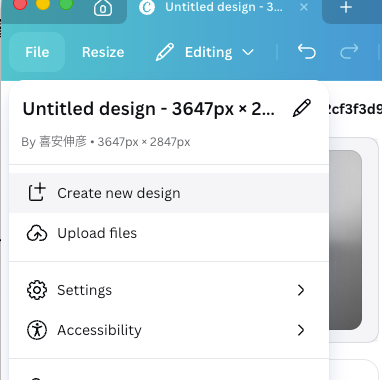Click the Settings gear icon
This screenshot has width=382, height=380.
37,290
